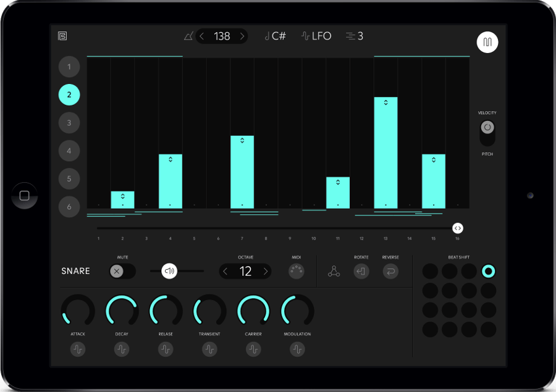The image size is (556, 392).
Task: Select third pad in top Beat Shift row
Action: pyautogui.click(x=469, y=272)
